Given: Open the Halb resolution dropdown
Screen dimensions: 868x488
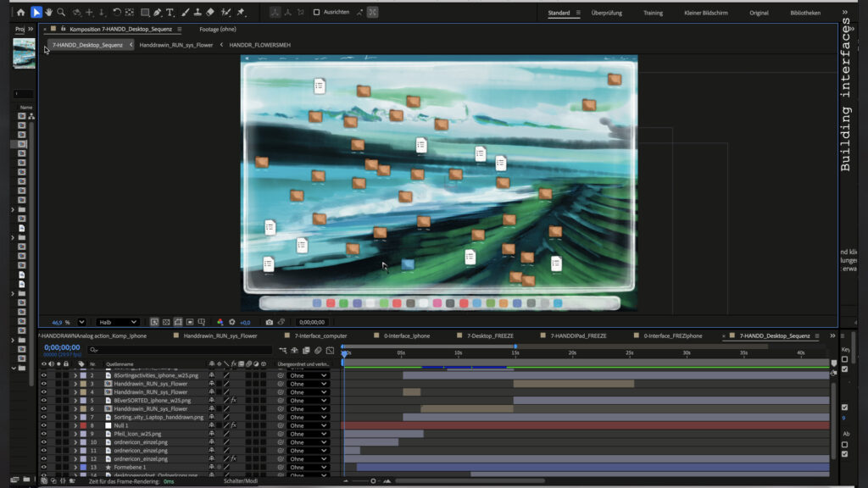Looking at the screenshot, I should click(x=117, y=322).
